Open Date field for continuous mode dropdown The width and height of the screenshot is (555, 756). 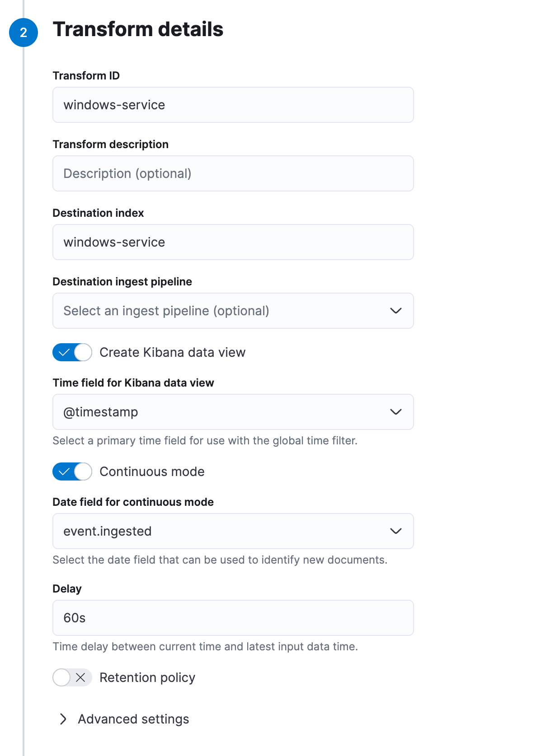tap(226, 531)
